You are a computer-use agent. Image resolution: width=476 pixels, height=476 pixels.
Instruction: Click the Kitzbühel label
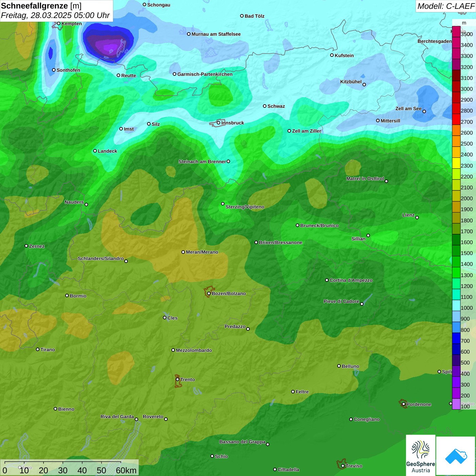pyautogui.click(x=351, y=82)
